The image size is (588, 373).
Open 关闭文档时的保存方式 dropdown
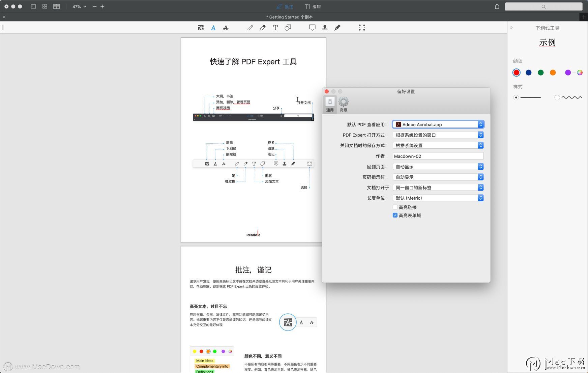[438, 145]
